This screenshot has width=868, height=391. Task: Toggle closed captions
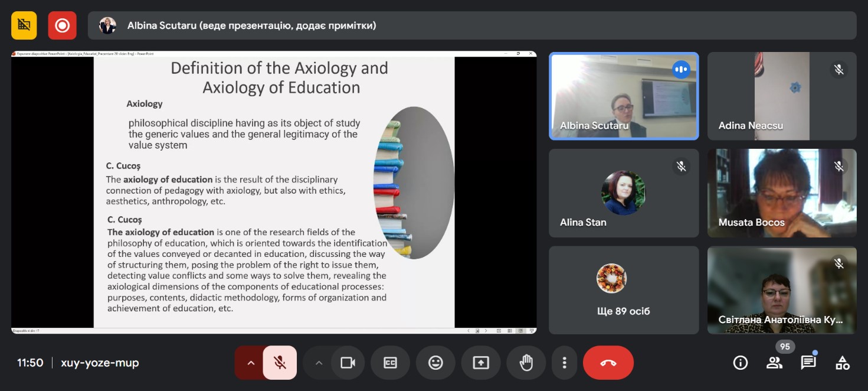point(390,363)
